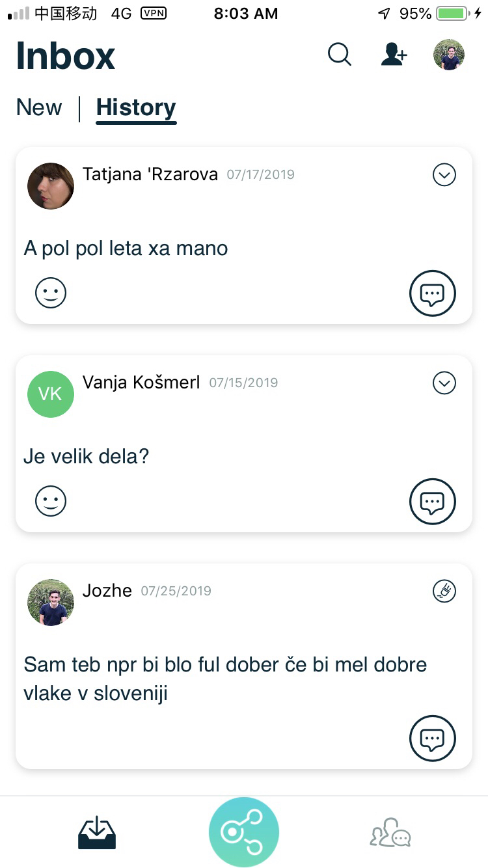Viewport: 488px width, 868px height.
Task: Reply to Vanja Košmerl via chat bubble
Action: pyautogui.click(x=433, y=502)
